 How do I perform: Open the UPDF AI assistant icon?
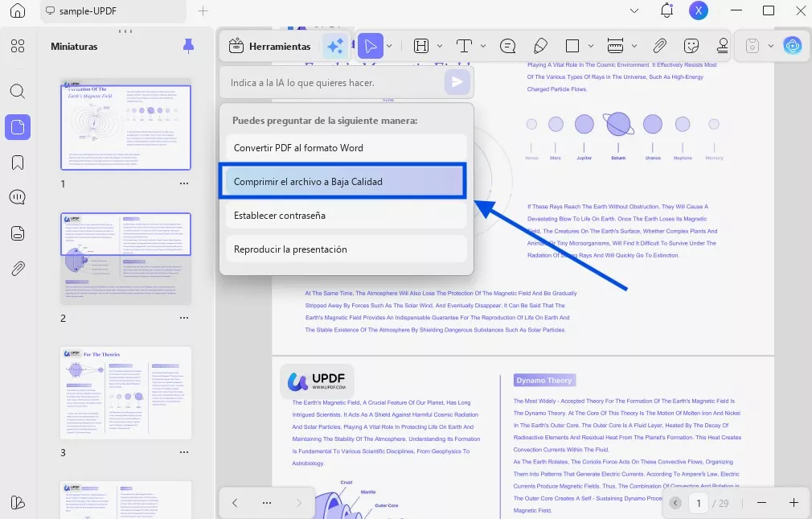click(x=793, y=46)
